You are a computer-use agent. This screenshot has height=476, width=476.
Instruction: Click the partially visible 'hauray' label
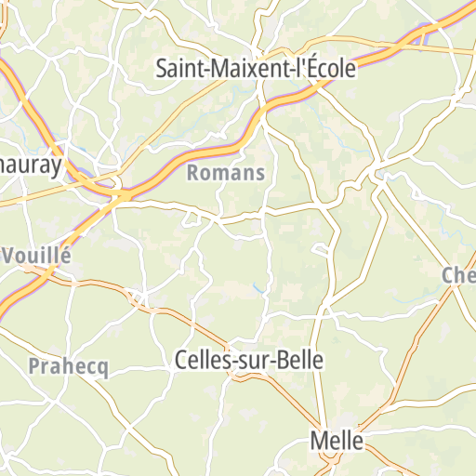[x=31, y=165]
